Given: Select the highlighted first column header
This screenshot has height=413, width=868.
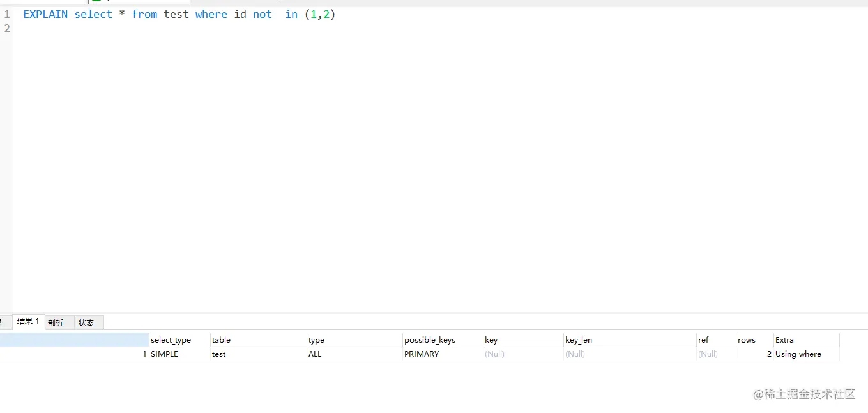Looking at the screenshot, I should 74,340.
